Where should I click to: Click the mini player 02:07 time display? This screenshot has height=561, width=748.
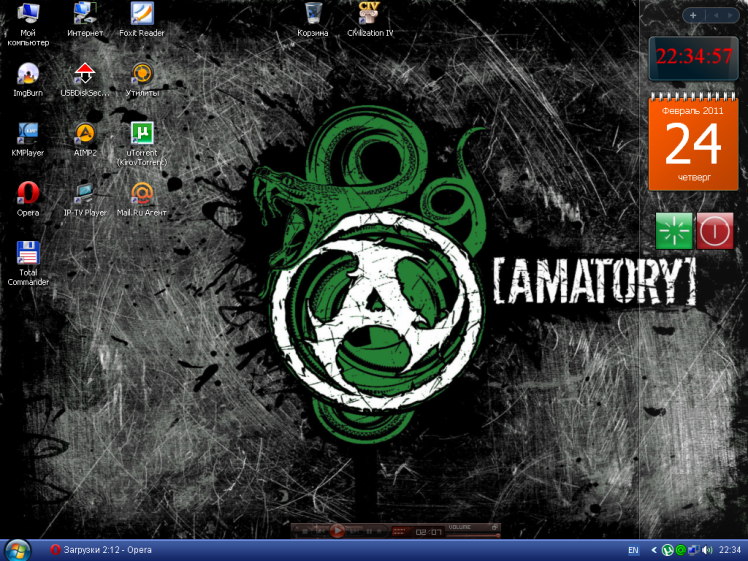[429, 532]
